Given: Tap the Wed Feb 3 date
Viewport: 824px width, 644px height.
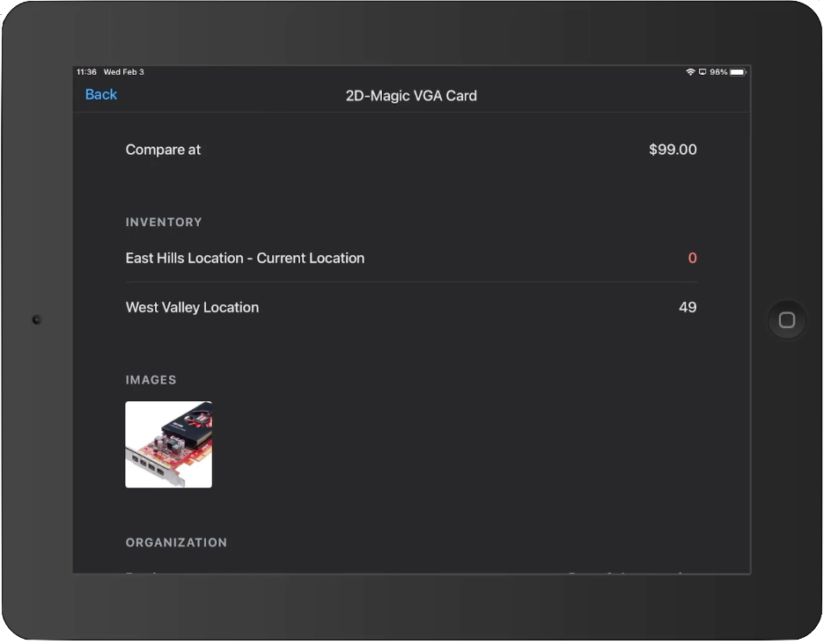Looking at the screenshot, I should pos(123,72).
